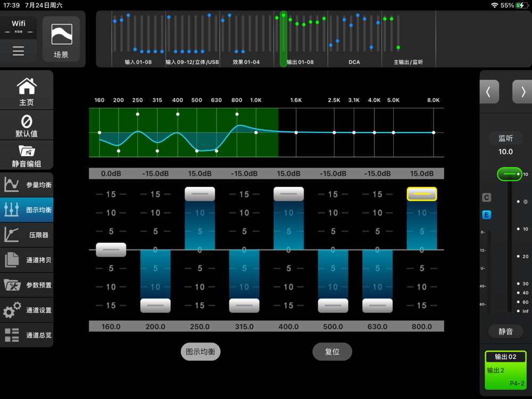Toggle the 静音 mute button

click(505, 331)
